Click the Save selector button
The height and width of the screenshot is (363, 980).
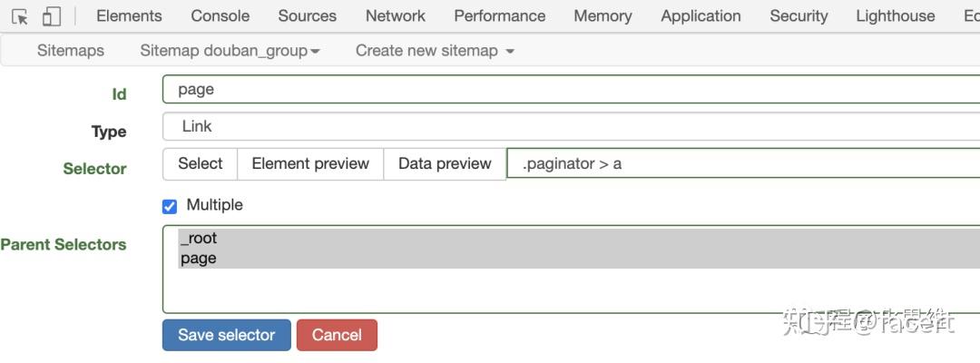tap(226, 335)
